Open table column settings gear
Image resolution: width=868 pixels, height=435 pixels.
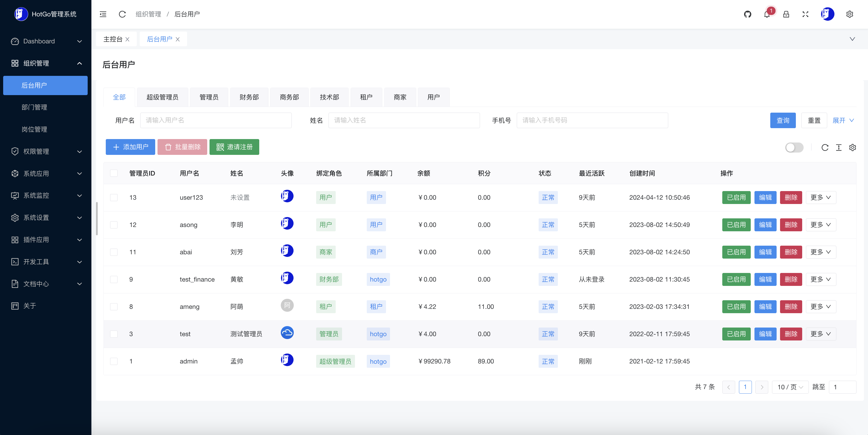852,148
